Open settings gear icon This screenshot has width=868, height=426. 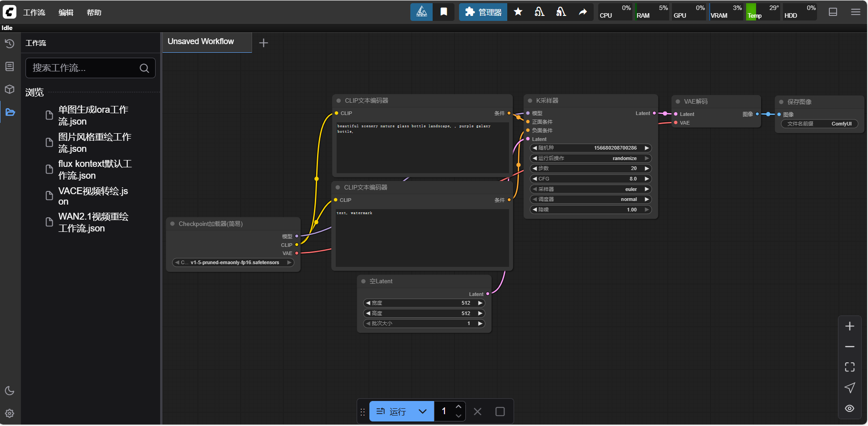[x=10, y=413]
